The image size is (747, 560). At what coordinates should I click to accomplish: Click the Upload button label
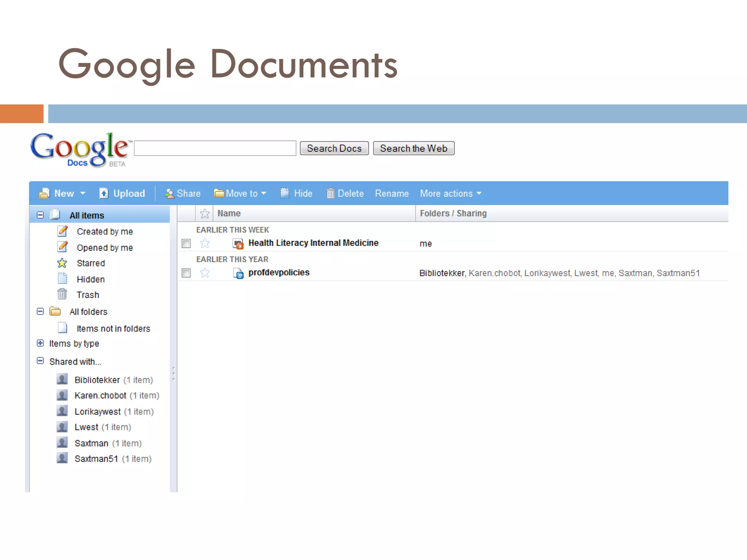129,193
